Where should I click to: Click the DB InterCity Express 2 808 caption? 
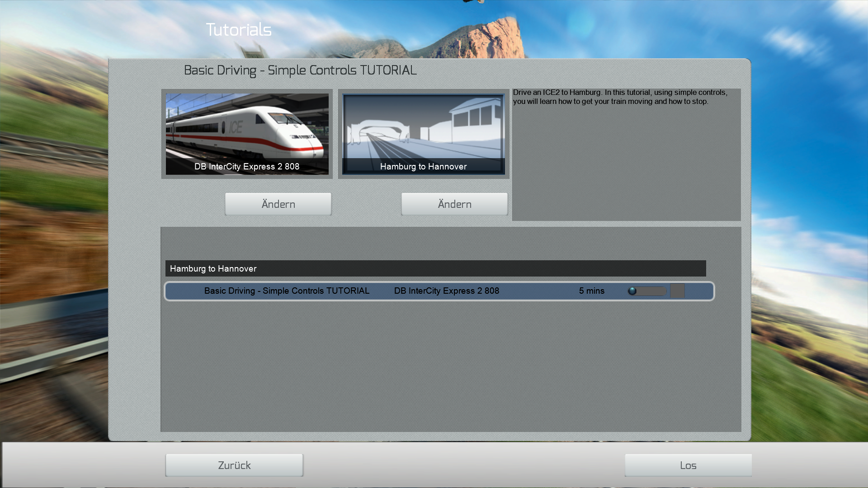(247, 167)
